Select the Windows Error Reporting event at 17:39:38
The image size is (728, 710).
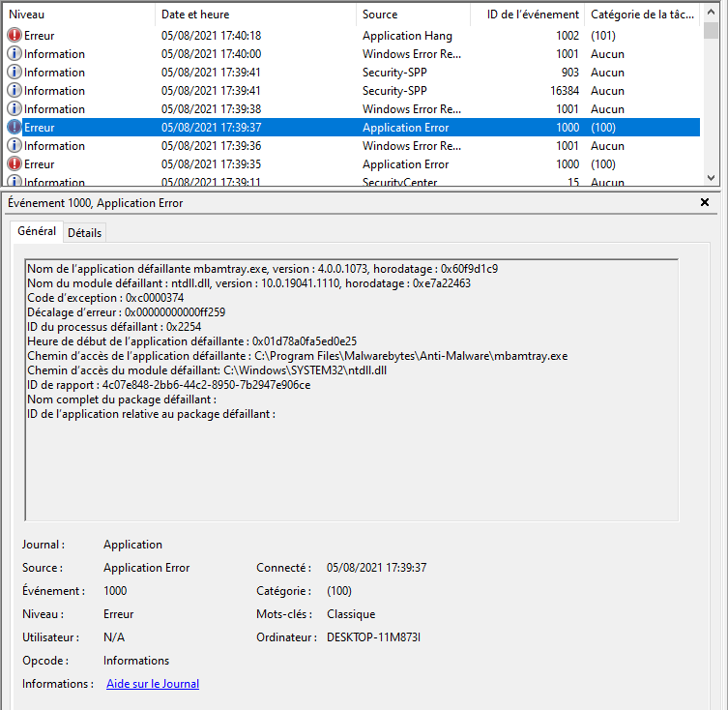click(352, 108)
